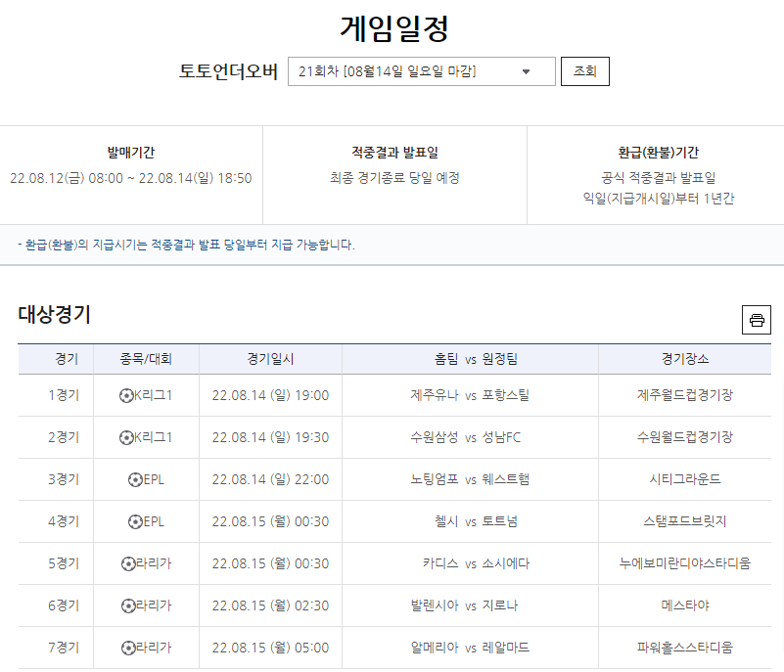Select the 발렌시아 vs 지로나 match
784x672 pixels.
coord(465,605)
